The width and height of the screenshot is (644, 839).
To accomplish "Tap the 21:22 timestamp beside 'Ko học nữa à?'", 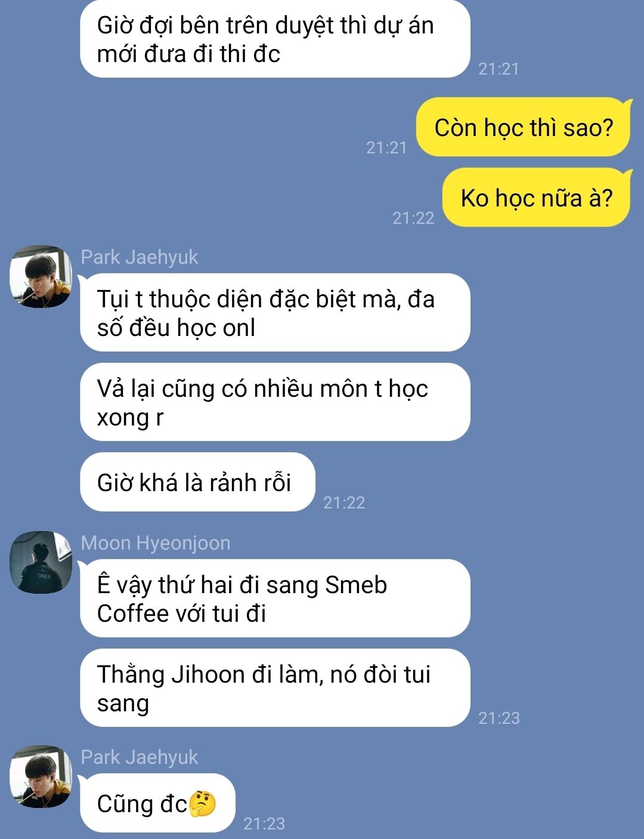I will coord(413,218).
